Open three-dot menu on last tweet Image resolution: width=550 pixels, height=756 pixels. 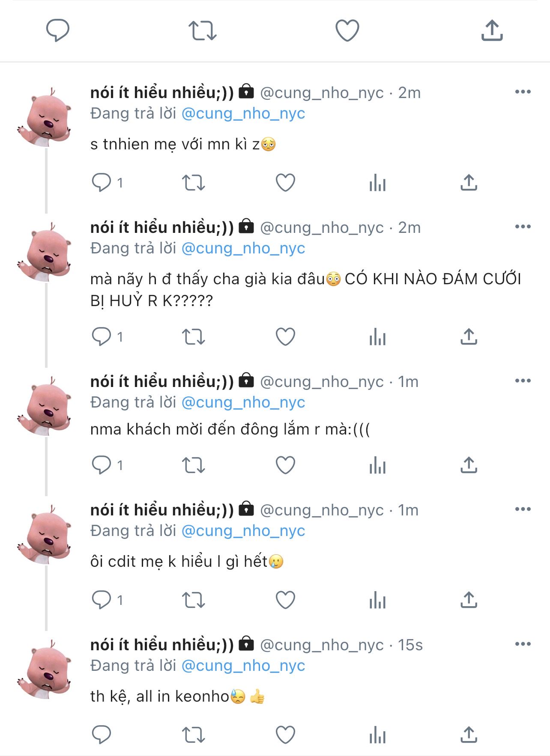coord(523,644)
